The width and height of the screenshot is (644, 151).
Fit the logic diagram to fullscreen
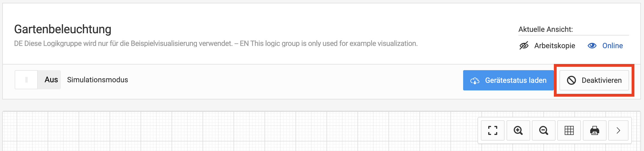click(x=492, y=130)
